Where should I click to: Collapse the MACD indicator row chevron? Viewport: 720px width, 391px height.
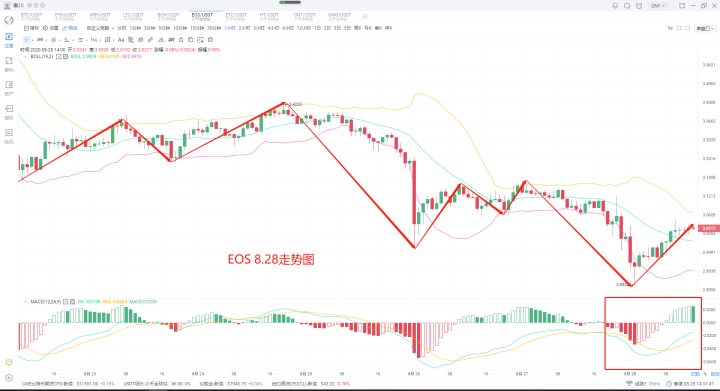(x=25, y=302)
